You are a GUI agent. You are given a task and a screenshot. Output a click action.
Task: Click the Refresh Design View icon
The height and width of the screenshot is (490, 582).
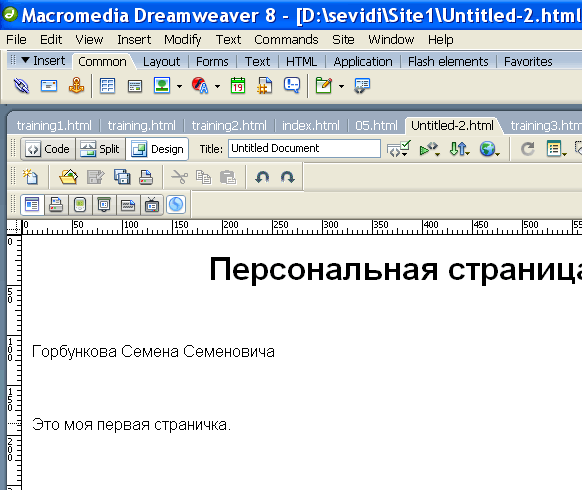527,149
